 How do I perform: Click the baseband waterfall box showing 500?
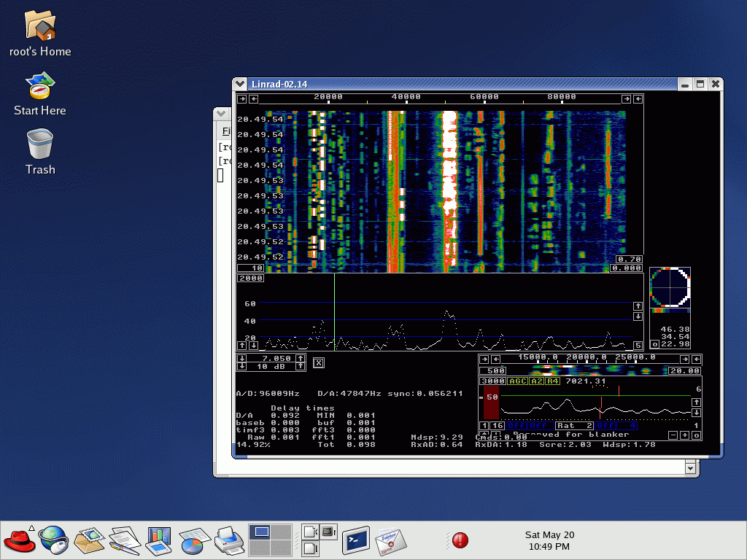tap(492, 370)
